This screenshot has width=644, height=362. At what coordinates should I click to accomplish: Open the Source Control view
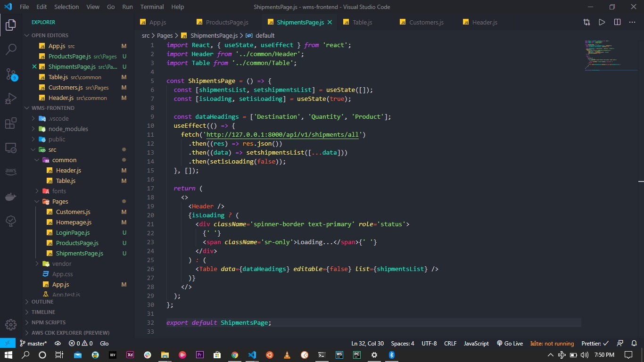10,73
